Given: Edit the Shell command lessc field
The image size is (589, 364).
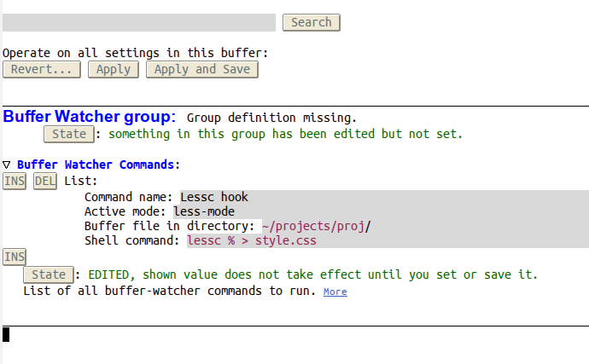Looking at the screenshot, I should [388, 240].
